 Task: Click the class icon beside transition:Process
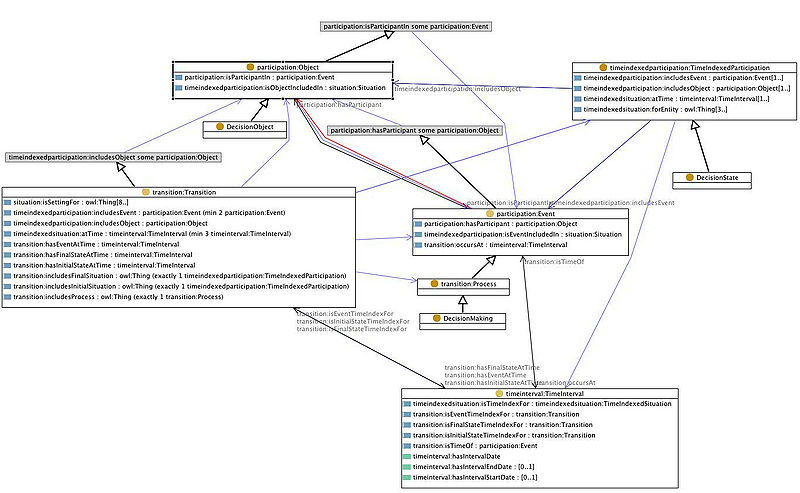coord(436,285)
